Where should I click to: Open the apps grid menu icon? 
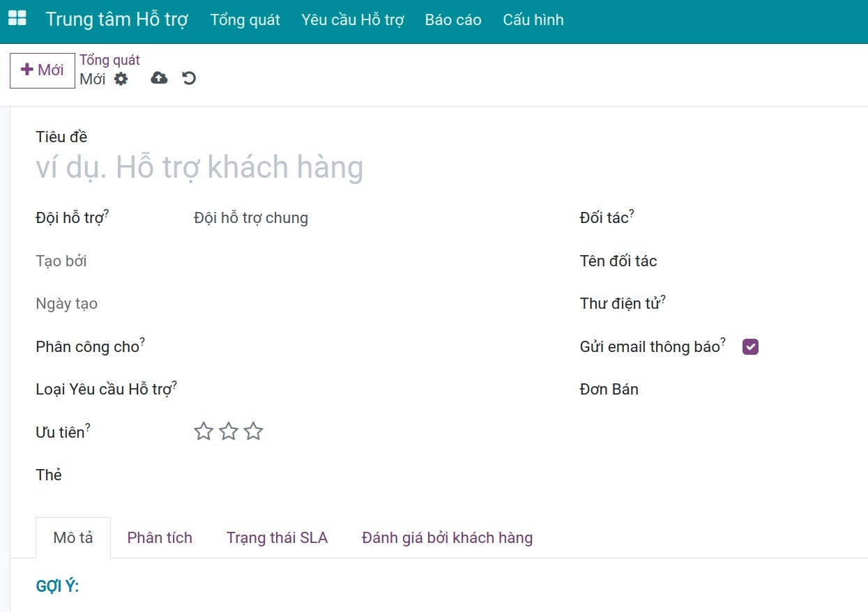[17, 19]
